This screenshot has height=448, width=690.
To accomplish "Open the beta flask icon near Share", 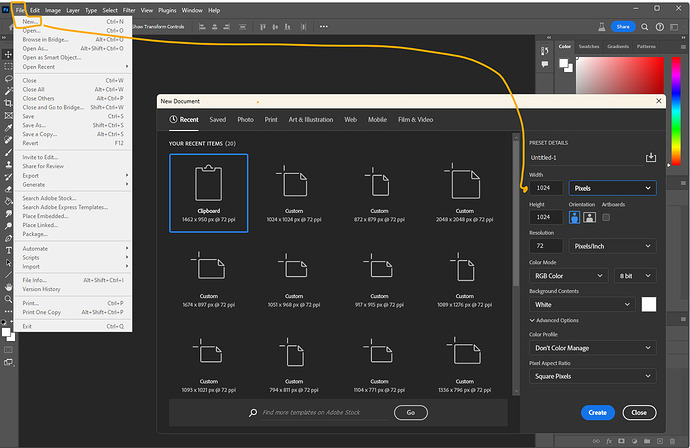I will (x=602, y=27).
